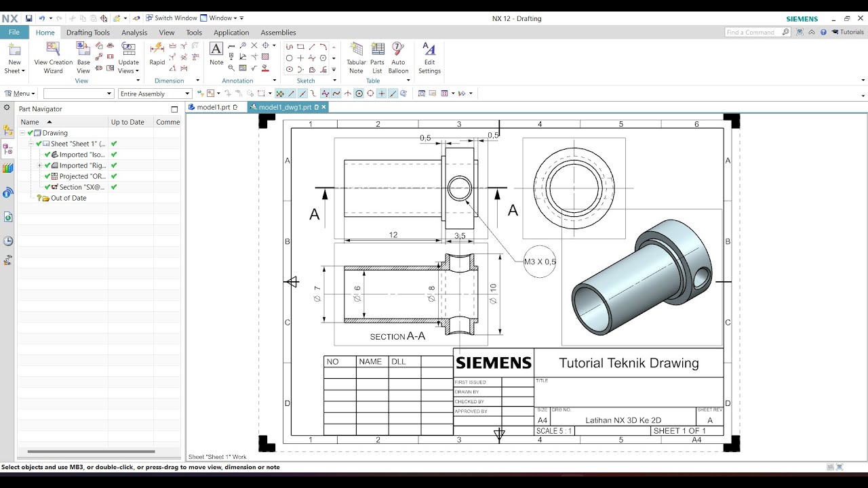This screenshot has height=488, width=868.
Task: Click the Find a Command search field
Action: click(x=757, y=32)
